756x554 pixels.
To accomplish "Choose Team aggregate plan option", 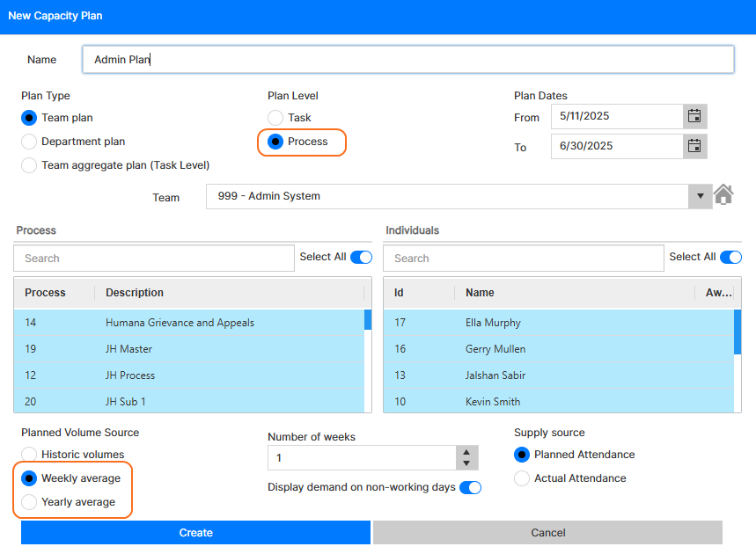I will 29,165.
